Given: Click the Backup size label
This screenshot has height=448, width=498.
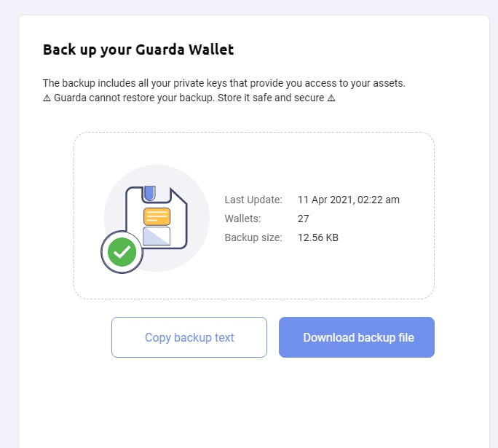Looking at the screenshot, I should tap(253, 237).
